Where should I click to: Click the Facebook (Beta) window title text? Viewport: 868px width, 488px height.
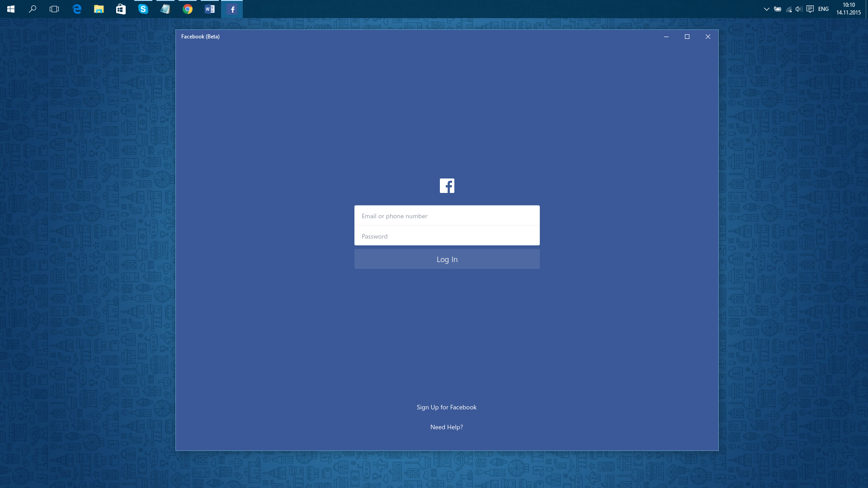(200, 37)
